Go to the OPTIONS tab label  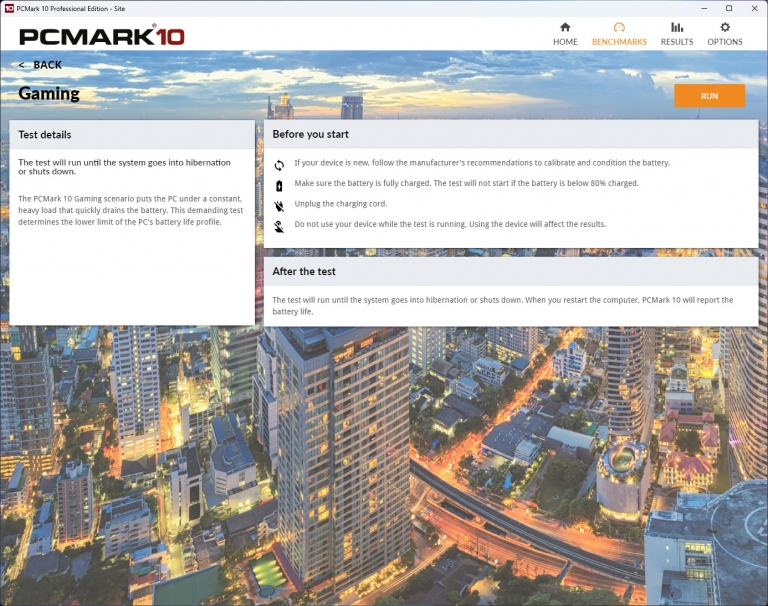pyautogui.click(x=725, y=42)
